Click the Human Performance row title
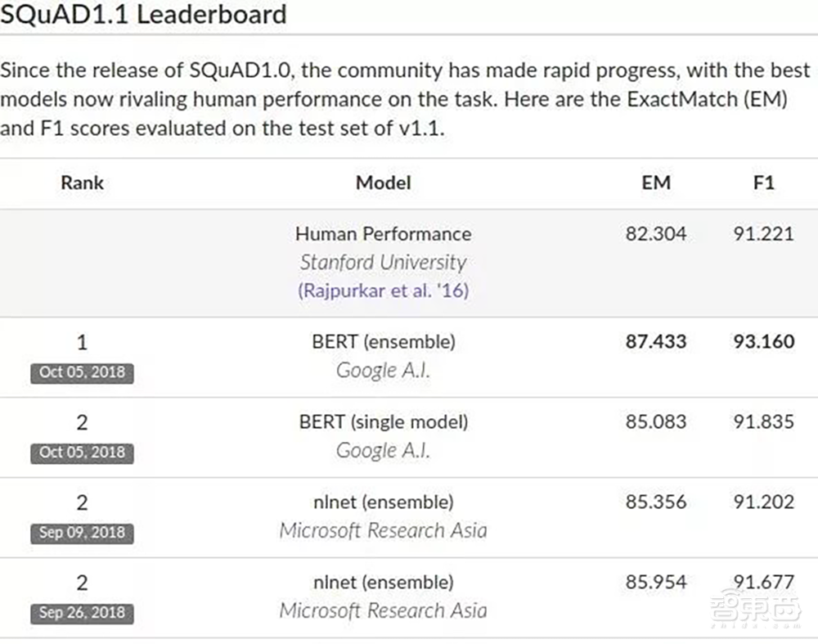This screenshot has height=644, width=818. 384,233
